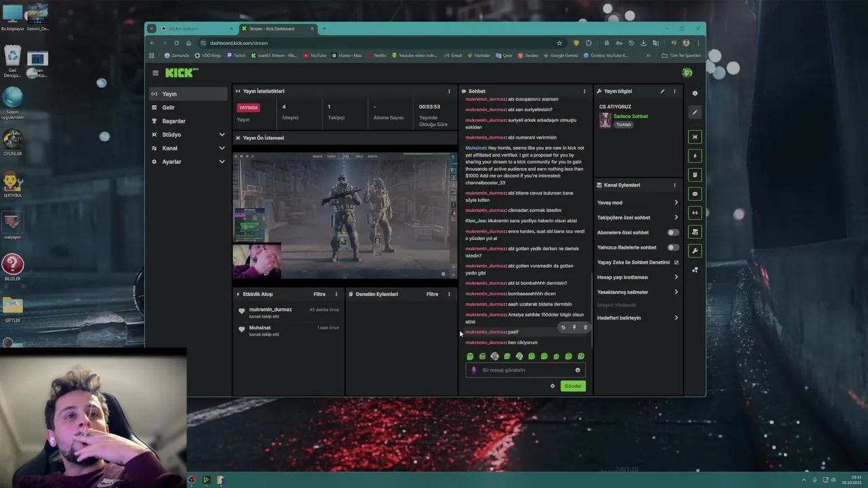Open the Sadece Sohbet category link
868x488 pixels.
point(631,117)
